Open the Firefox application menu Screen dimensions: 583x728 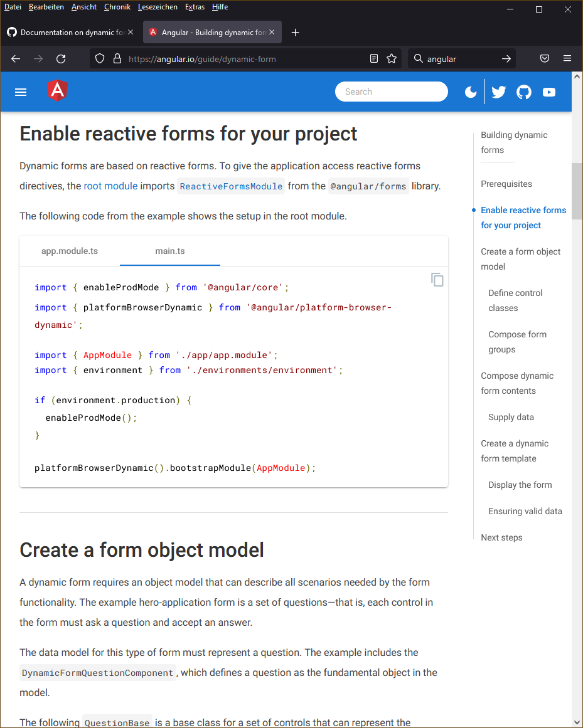(x=567, y=58)
